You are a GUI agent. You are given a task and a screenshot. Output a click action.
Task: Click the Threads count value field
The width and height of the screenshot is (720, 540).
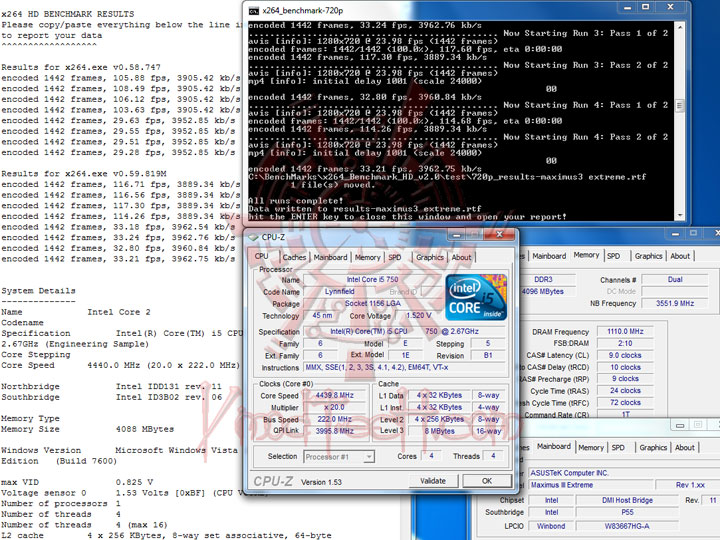(x=494, y=456)
